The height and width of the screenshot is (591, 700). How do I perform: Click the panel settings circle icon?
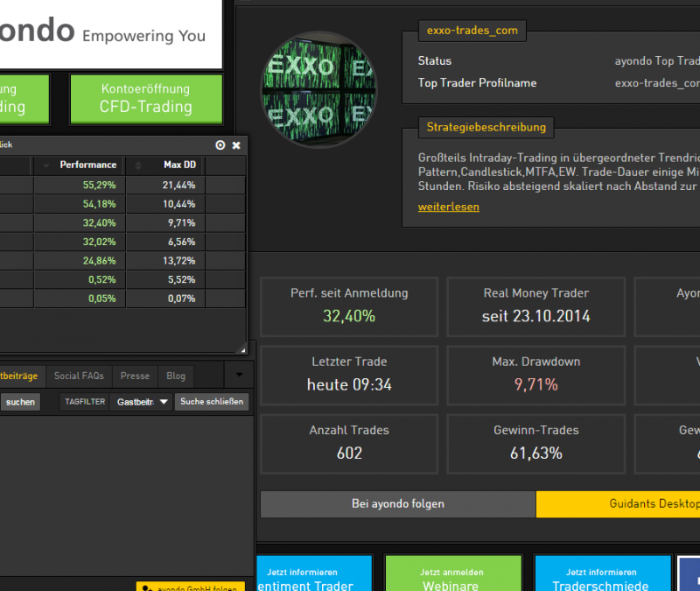coord(220,145)
